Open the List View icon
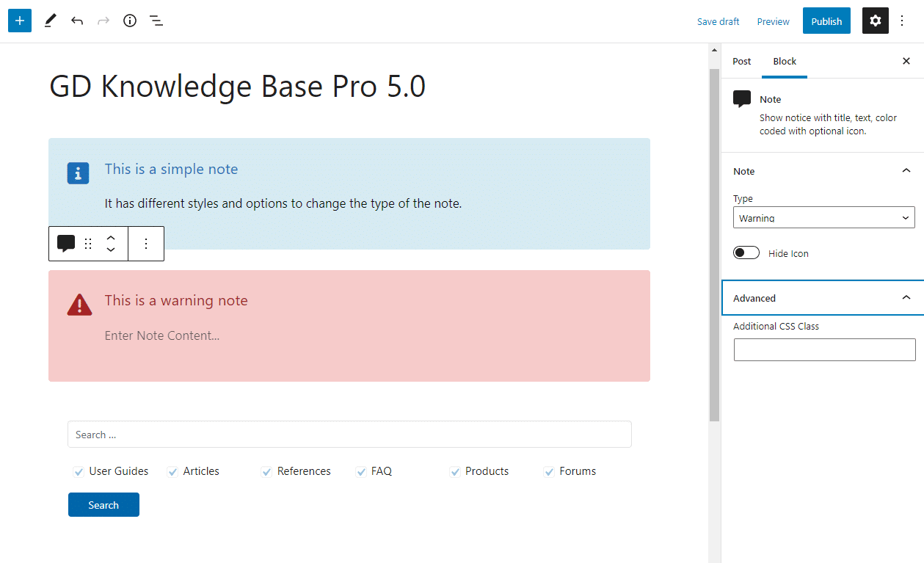This screenshot has height=563, width=924. tap(156, 21)
